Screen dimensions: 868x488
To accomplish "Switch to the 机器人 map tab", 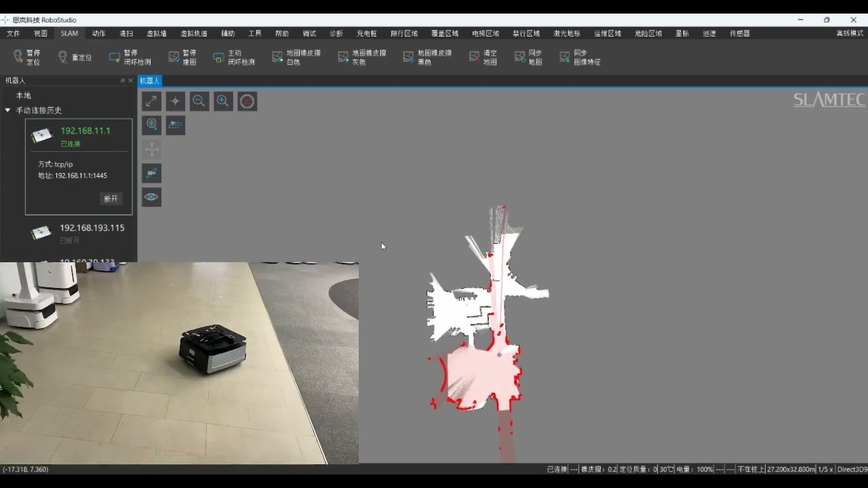I will pyautogui.click(x=149, y=81).
